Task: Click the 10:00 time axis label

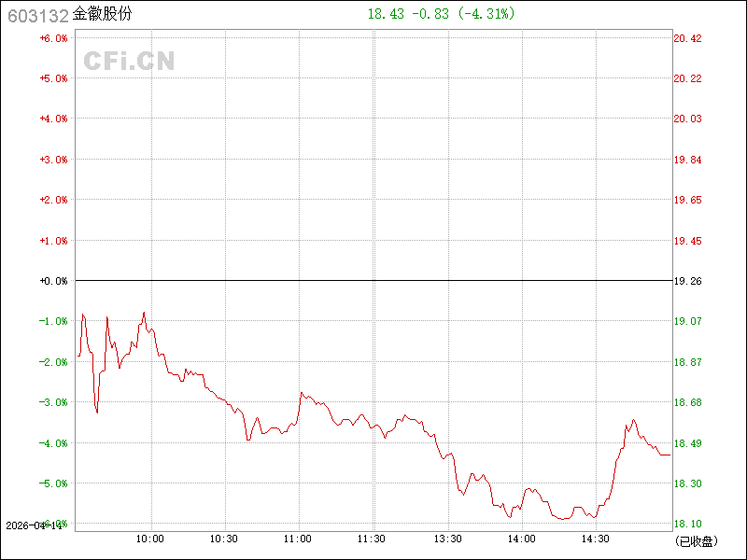Action: 150,539
